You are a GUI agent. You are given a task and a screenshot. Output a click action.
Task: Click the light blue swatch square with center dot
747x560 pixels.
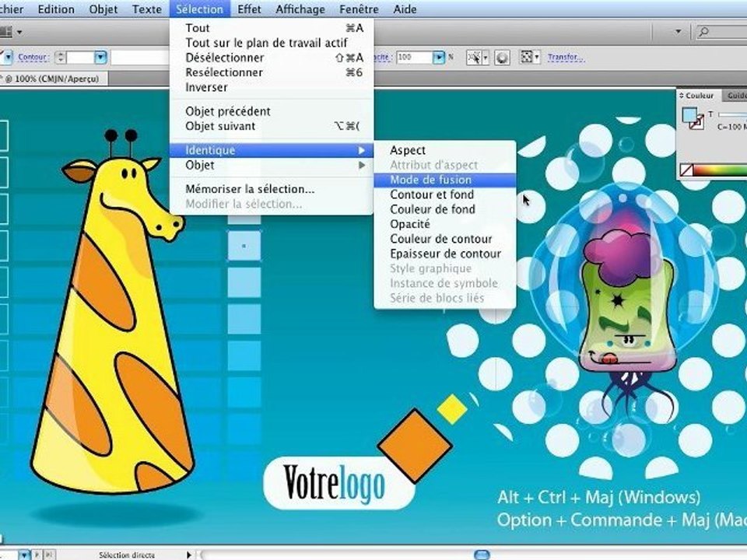click(244, 246)
